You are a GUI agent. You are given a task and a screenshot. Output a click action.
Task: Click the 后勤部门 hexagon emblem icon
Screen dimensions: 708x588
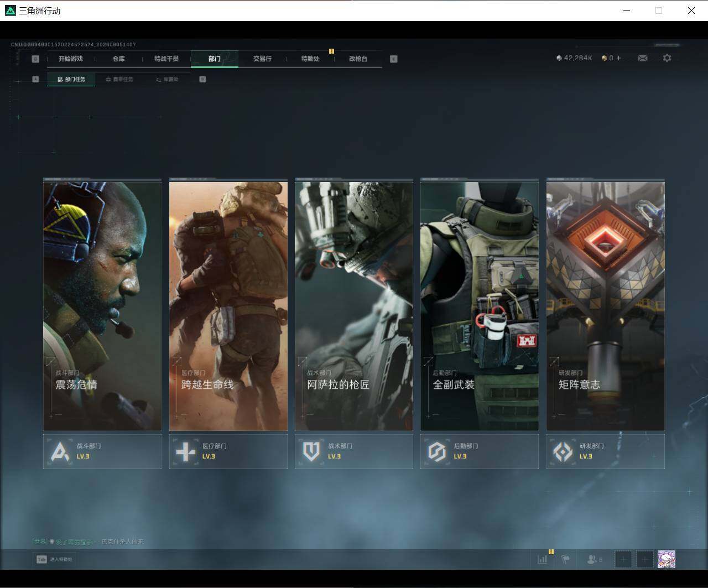tap(437, 452)
